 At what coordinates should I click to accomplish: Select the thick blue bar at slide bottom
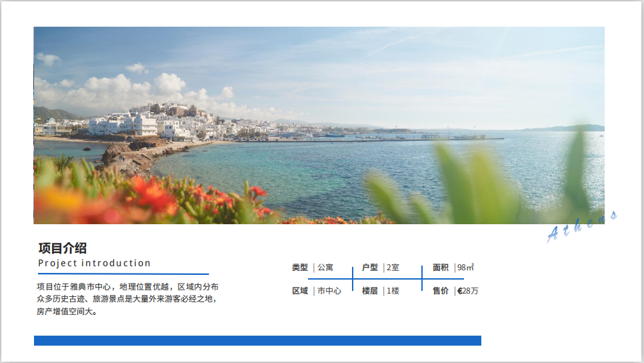click(257, 340)
